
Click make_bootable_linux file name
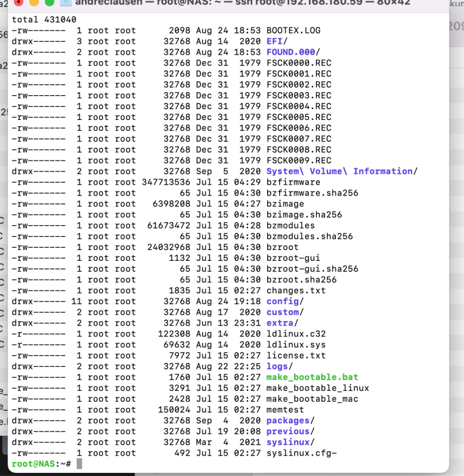(318, 388)
